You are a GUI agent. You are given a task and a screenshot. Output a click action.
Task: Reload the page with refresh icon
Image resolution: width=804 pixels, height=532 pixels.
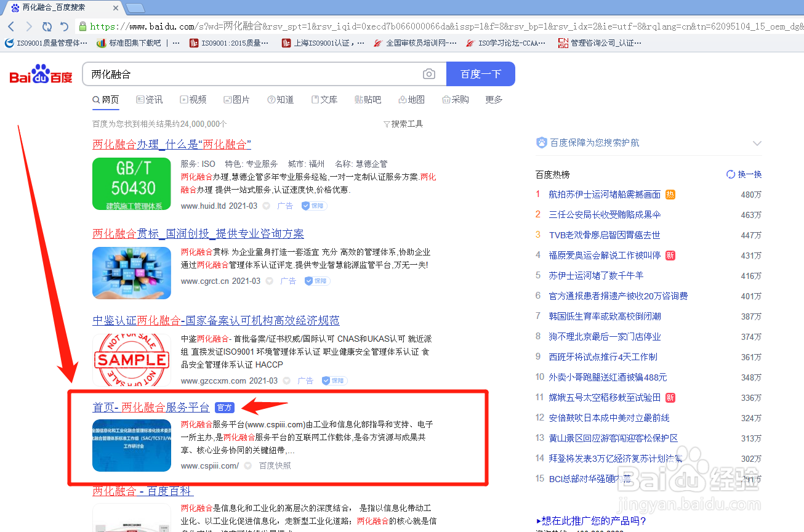pos(47,26)
